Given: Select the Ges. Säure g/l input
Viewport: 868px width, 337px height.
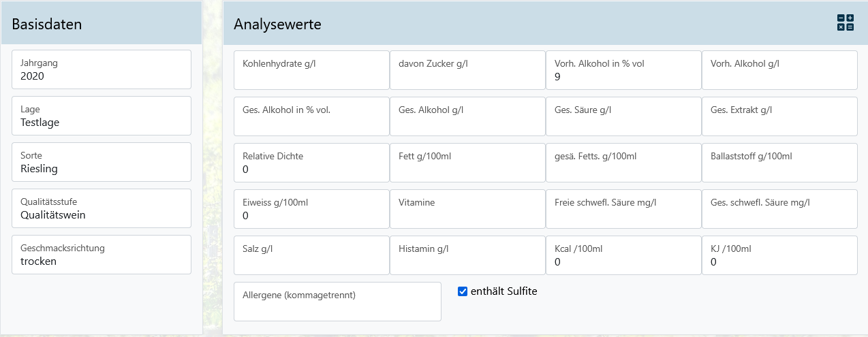Looking at the screenshot, I should [623, 116].
